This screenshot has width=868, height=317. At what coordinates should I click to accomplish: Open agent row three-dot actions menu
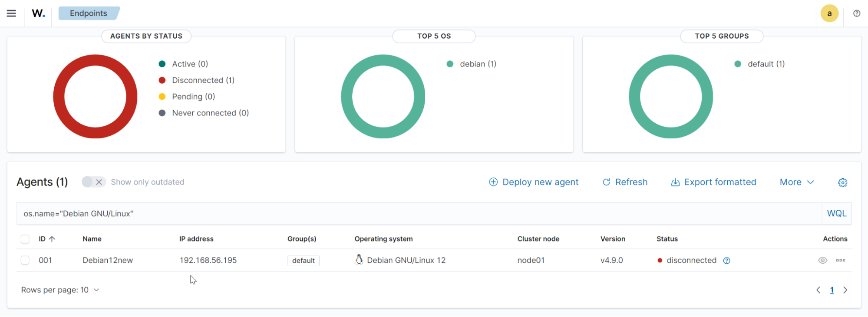pyautogui.click(x=841, y=260)
